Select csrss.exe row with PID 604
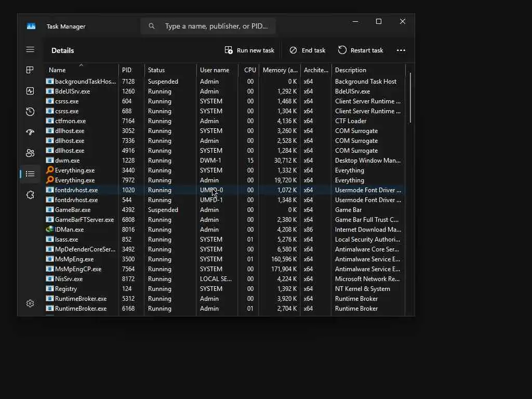This screenshot has height=399, width=532. tap(224, 101)
